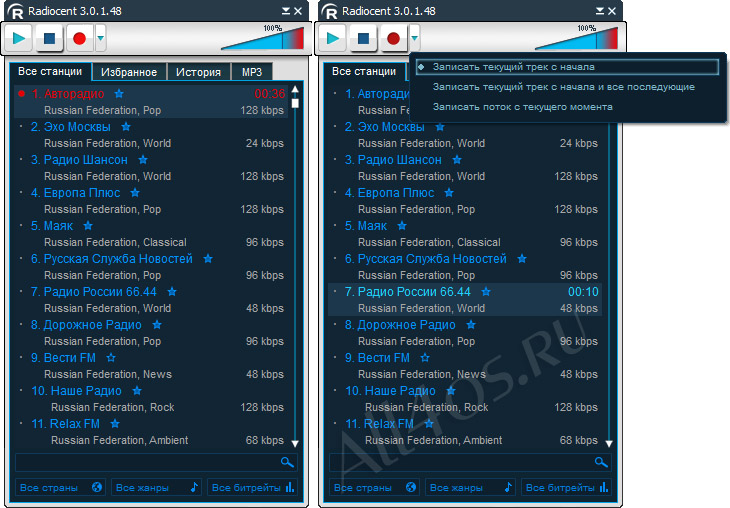Open Все жанры filter in right window
This screenshot has height=508, width=730.
470,488
